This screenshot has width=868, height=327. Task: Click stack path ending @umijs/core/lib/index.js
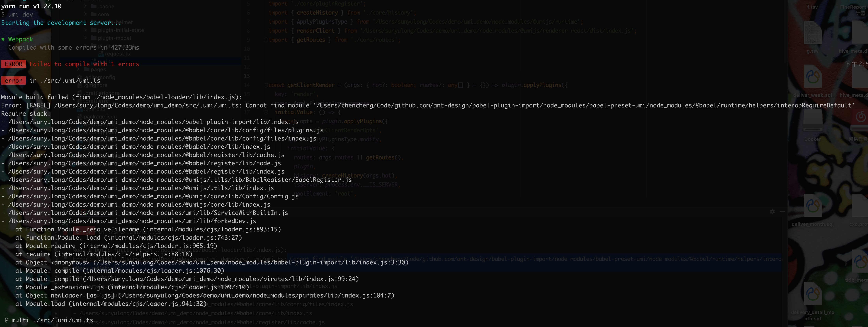point(136,204)
